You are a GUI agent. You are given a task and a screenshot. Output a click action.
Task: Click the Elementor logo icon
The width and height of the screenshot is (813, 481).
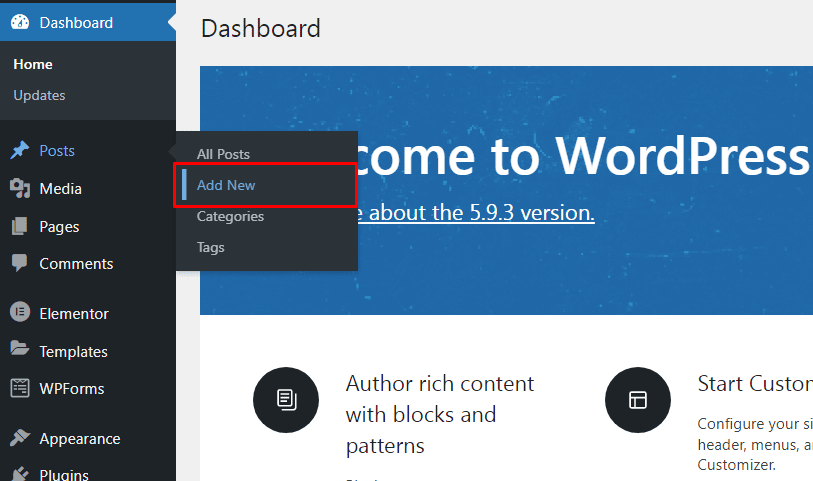pos(20,312)
